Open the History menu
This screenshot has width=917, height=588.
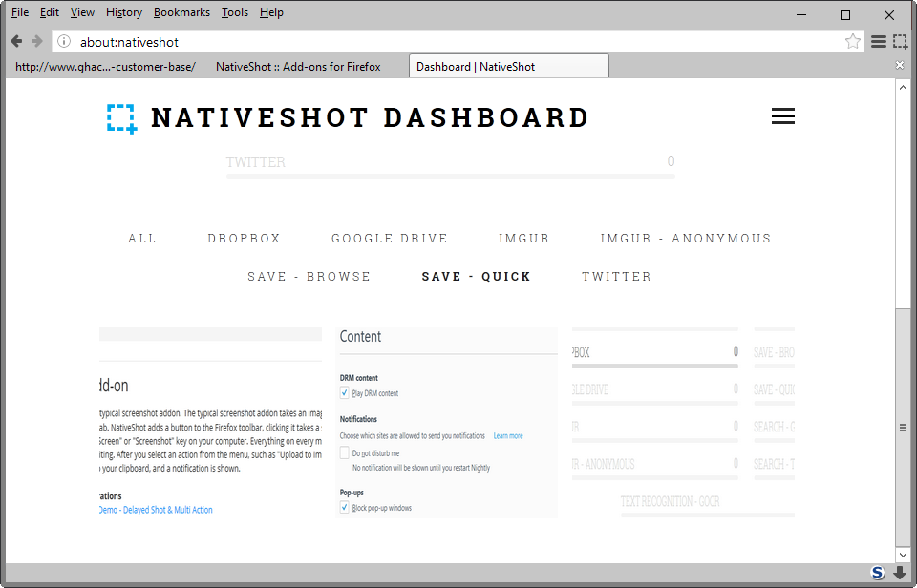pyautogui.click(x=124, y=12)
